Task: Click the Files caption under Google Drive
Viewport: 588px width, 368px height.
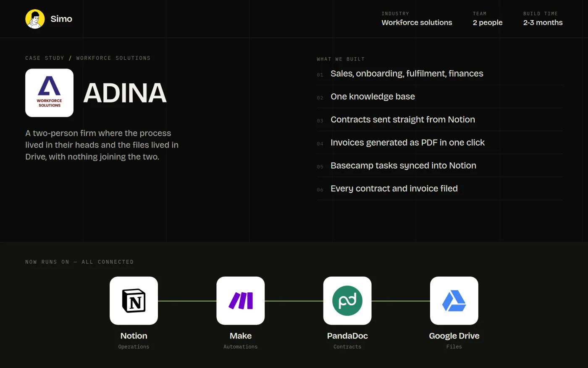Action: pos(454,347)
